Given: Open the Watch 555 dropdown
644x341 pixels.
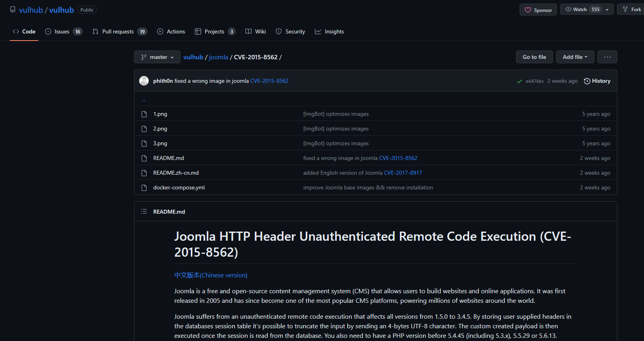Looking at the screenshot, I should point(587,10).
